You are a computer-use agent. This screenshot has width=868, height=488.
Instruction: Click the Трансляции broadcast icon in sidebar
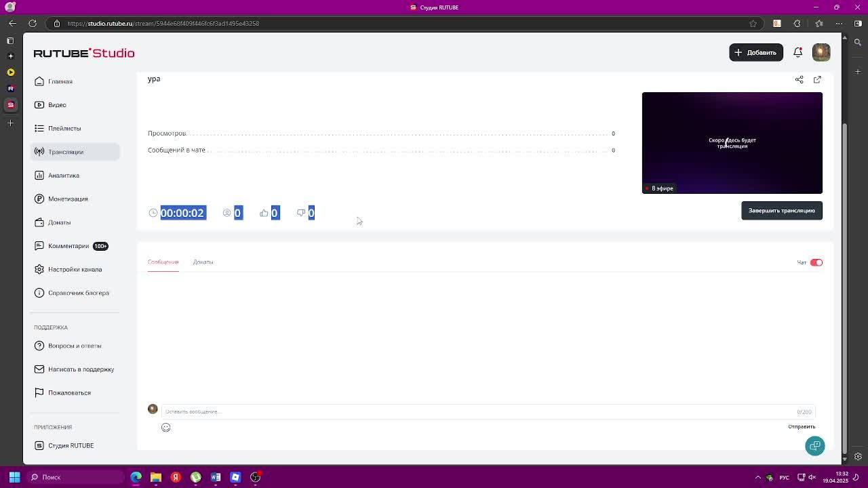(x=39, y=152)
